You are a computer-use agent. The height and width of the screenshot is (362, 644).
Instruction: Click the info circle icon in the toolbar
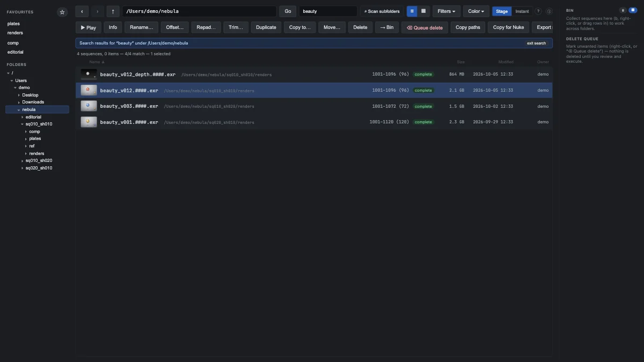click(x=549, y=11)
